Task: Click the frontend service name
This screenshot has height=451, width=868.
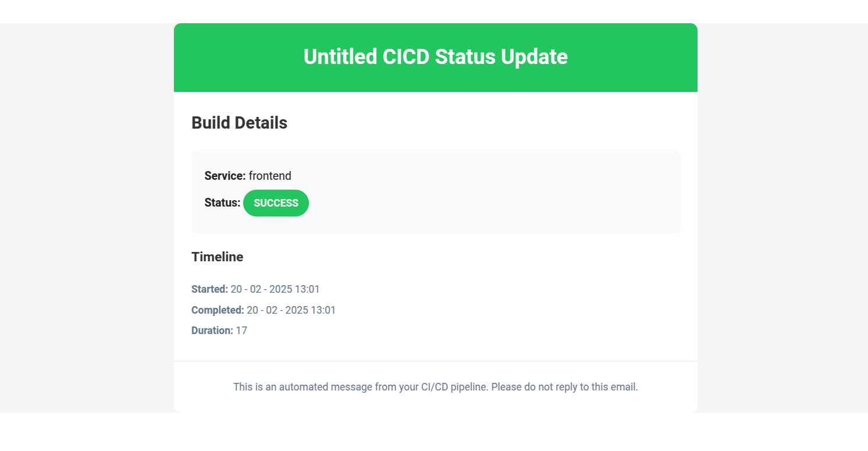Action: click(270, 176)
